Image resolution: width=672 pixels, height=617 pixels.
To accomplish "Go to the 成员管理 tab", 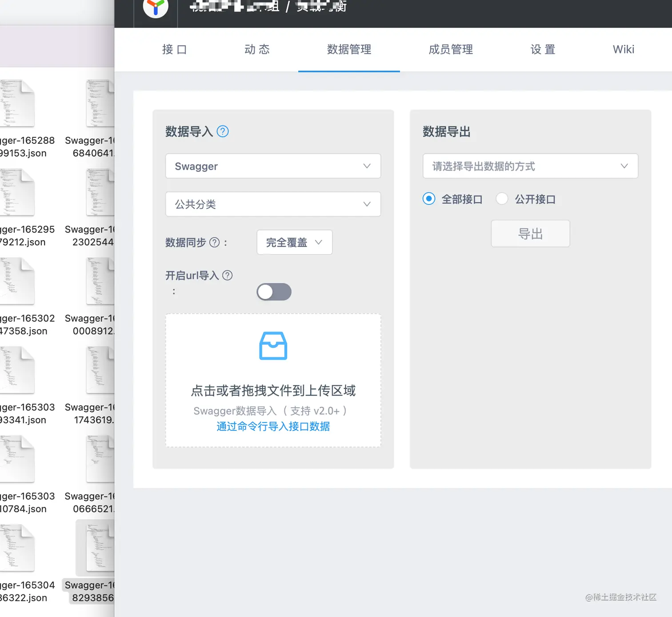I will point(451,49).
